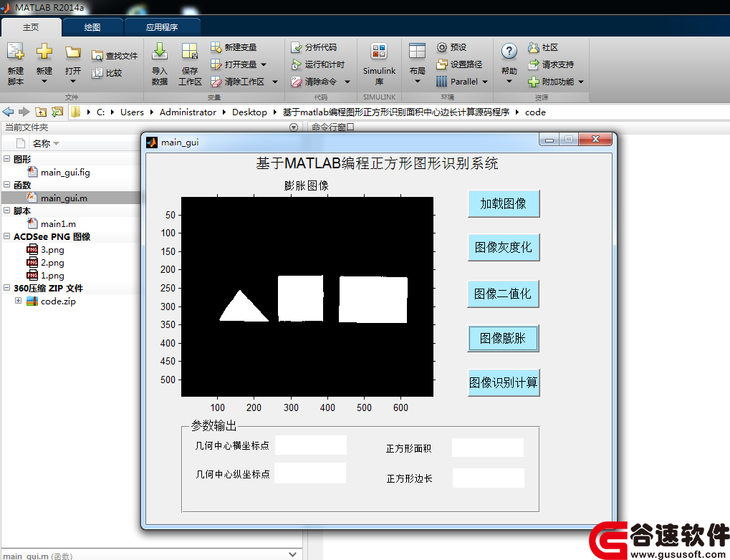Click the Binarize (图像二值化) button
This screenshot has width=730, height=560.
point(503,294)
